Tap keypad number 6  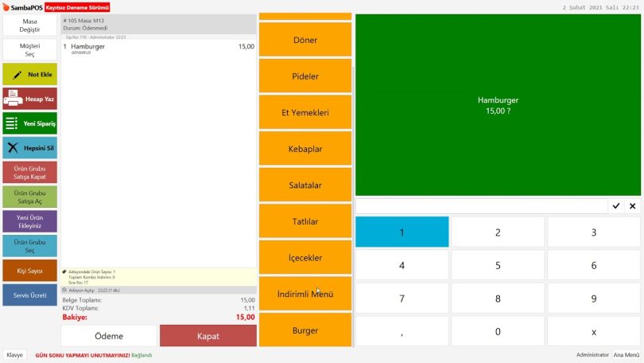(x=593, y=265)
